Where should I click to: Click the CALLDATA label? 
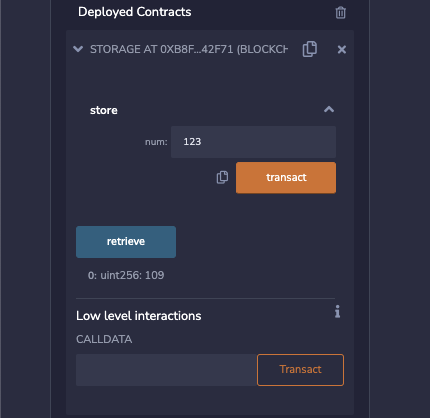point(104,339)
